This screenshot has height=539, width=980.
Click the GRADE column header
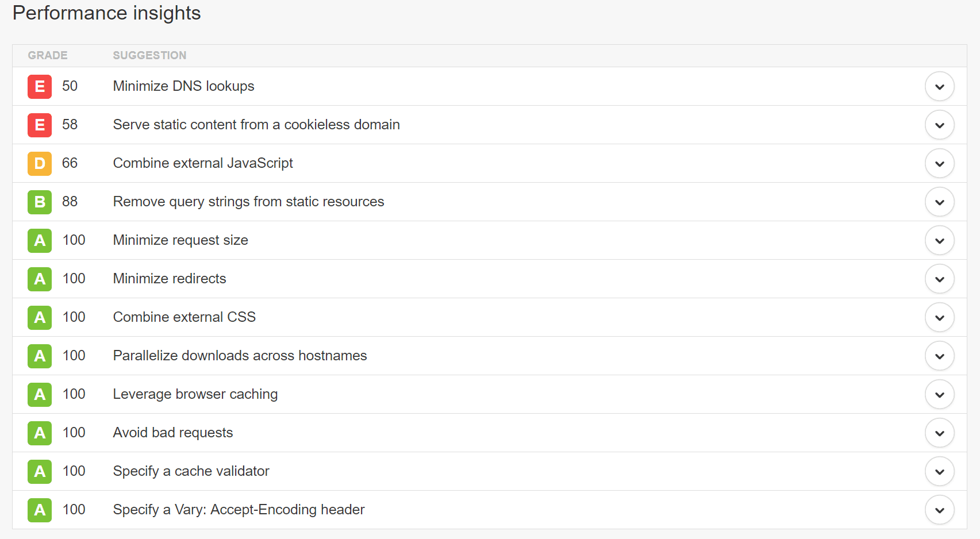pyautogui.click(x=48, y=55)
